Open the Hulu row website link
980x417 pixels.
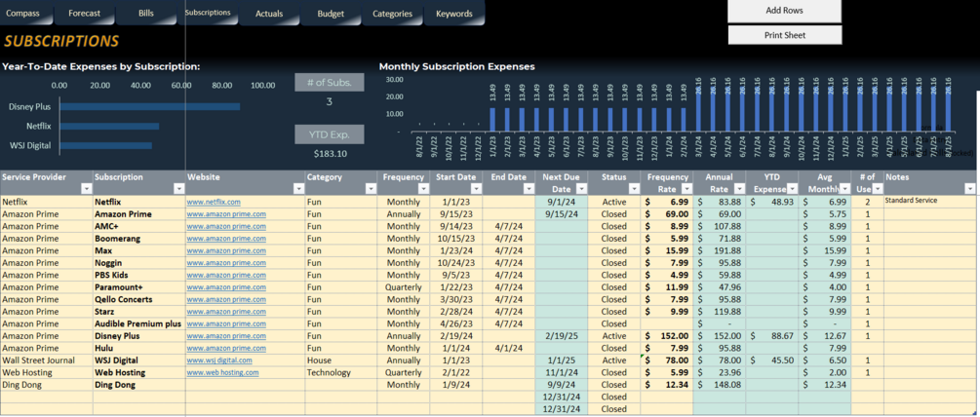(226, 349)
